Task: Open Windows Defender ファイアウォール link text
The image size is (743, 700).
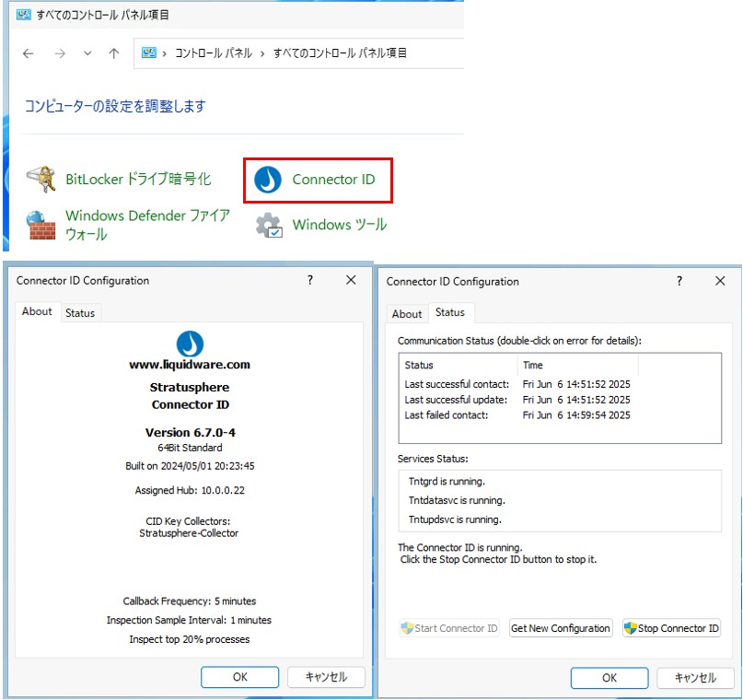Action: coord(147,225)
